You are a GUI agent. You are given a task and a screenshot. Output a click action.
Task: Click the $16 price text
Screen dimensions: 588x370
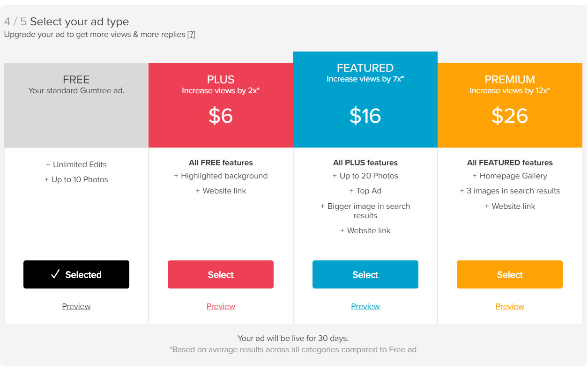pyautogui.click(x=365, y=116)
